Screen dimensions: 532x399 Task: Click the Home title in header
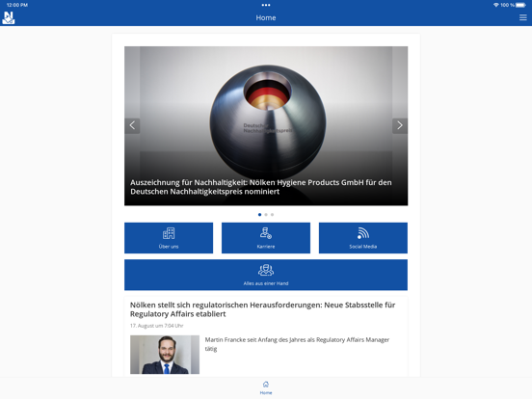(x=266, y=17)
